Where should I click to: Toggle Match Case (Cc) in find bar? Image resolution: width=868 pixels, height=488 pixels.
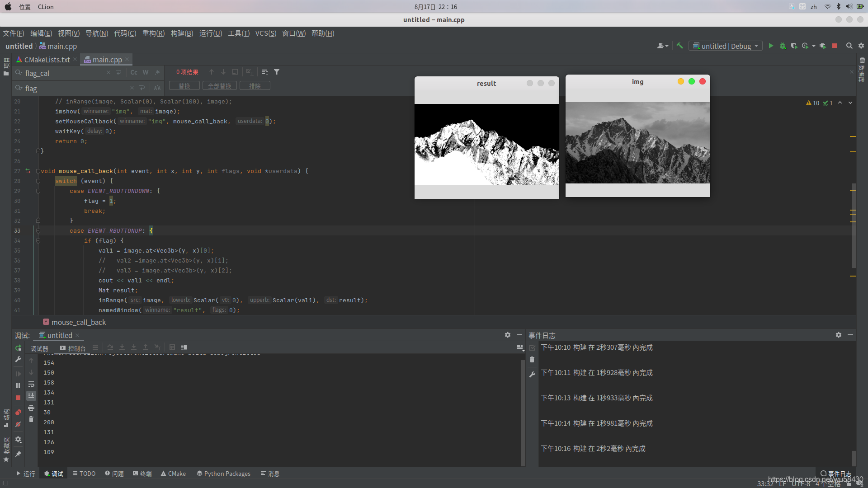(x=134, y=72)
